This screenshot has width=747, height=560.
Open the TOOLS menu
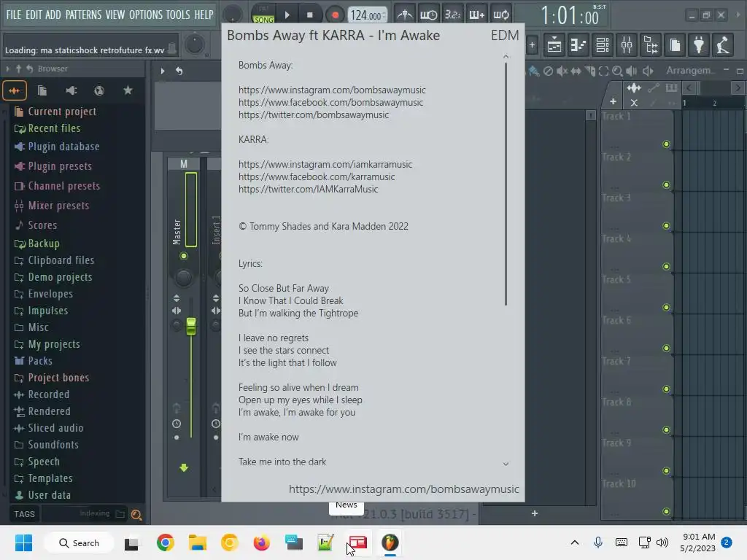click(178, 15)
